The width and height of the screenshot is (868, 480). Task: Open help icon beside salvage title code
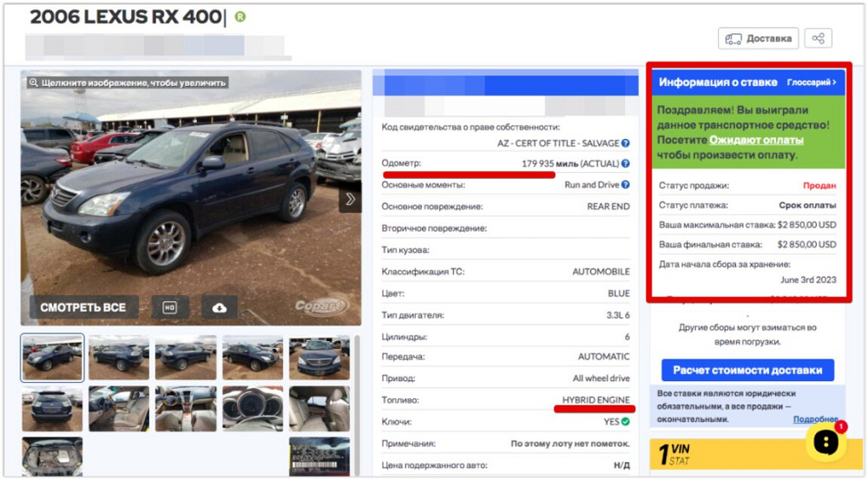click(625, 143)
